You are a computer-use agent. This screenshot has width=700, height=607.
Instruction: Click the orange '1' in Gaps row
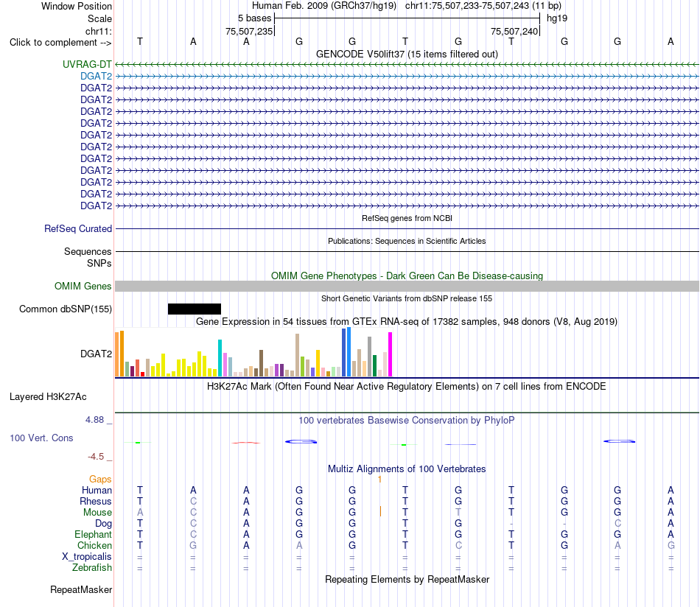379,480
